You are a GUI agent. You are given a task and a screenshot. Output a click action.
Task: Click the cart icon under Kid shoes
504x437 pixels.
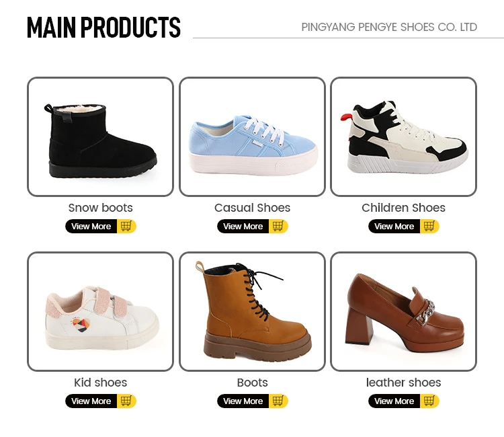pos(126,401)
